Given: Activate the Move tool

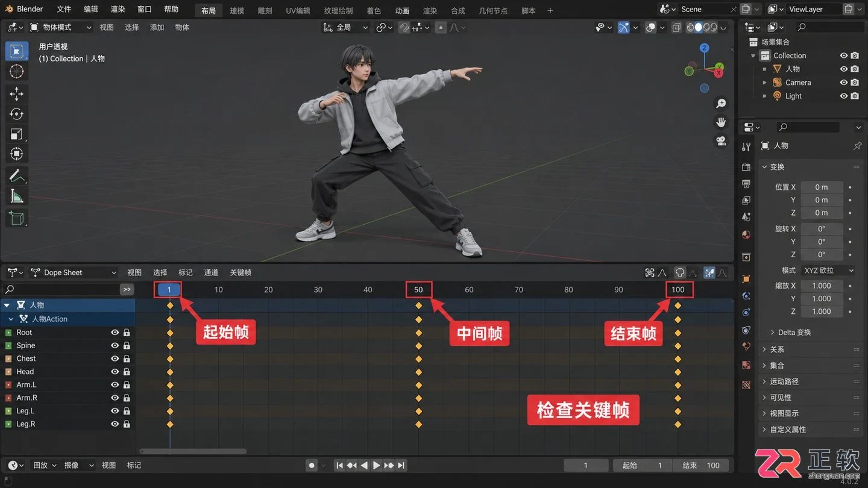Looking at the screenshot, I should click(x=17, y=93).
